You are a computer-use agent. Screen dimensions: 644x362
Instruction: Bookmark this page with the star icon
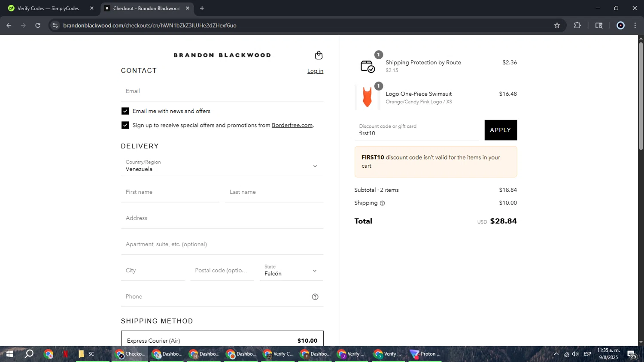pos(557,25)
